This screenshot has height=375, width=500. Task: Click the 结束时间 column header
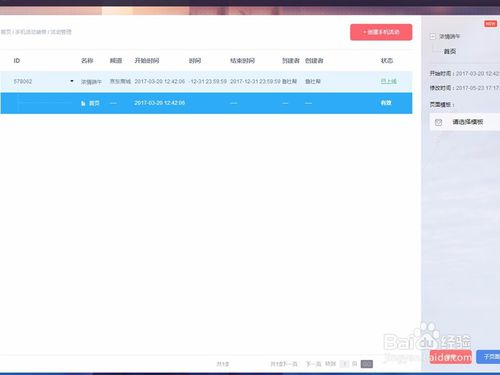242,61
